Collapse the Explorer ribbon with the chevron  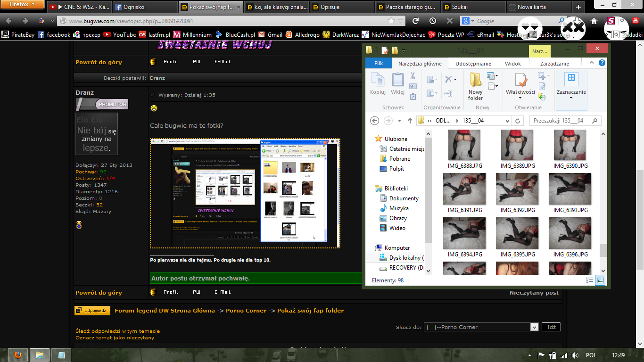pos(591,63)
